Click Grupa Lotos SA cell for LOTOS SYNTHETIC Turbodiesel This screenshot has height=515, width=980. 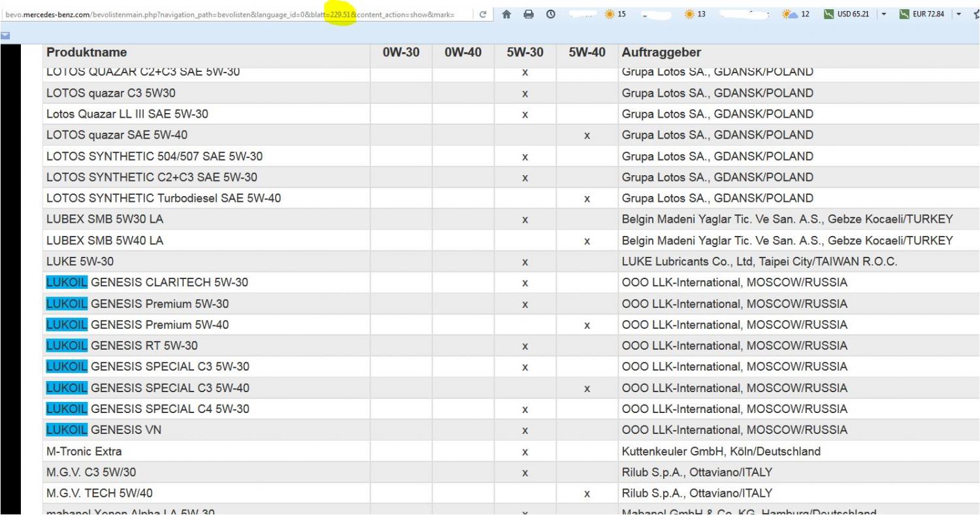(717, 198)
